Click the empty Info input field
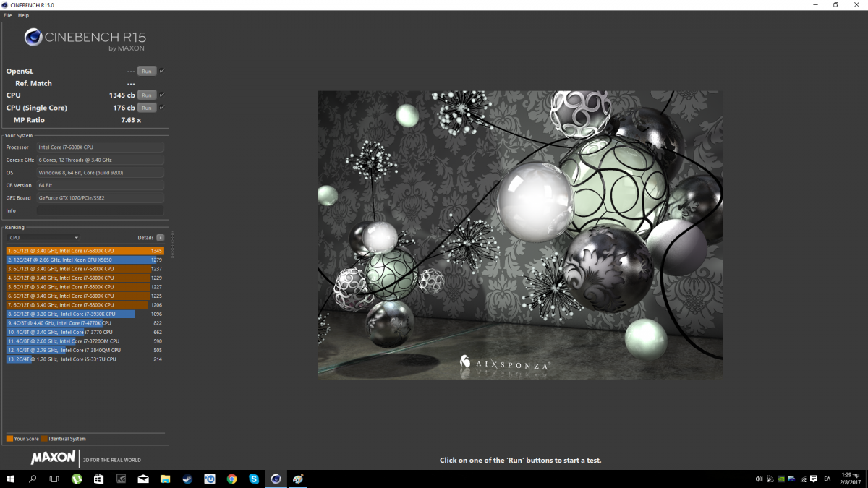The height and width of the screenshot is (488, 868). [x=101, y=210]
